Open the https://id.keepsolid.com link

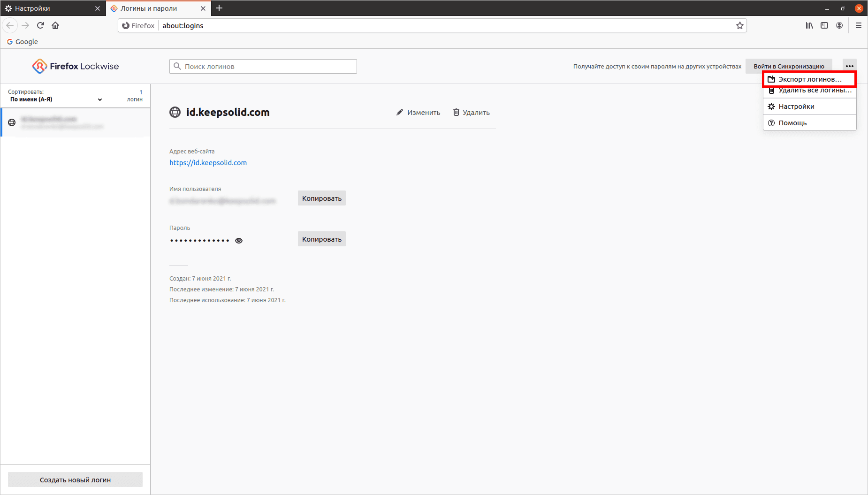[x=208, y=163]
